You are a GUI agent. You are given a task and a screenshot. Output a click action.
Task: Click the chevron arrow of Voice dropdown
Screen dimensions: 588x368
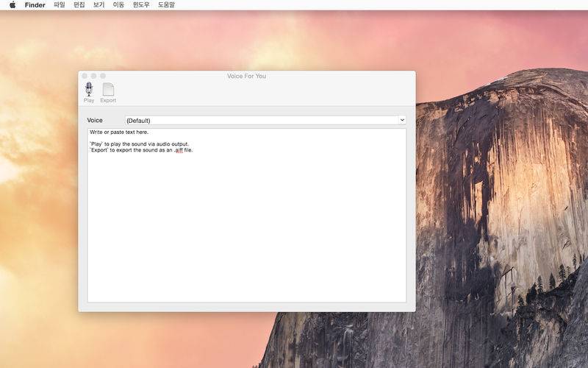402,120
